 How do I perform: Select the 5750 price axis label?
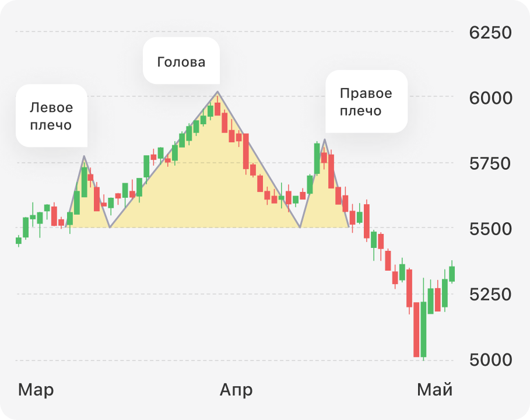click(x=490, y=164)
